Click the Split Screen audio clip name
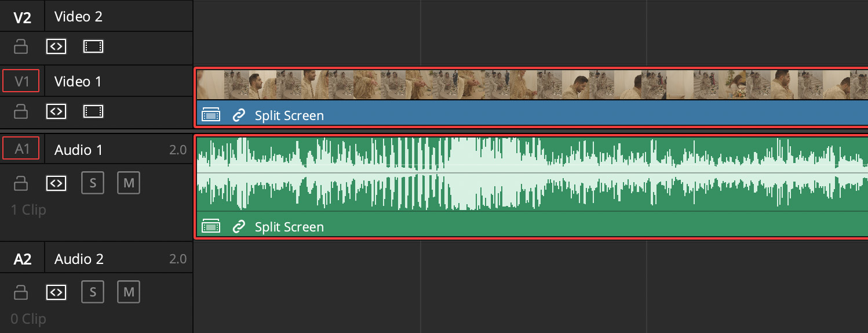The width and height of the screenshot is (868, 333). pyautogui.click(x=289, y=227)
